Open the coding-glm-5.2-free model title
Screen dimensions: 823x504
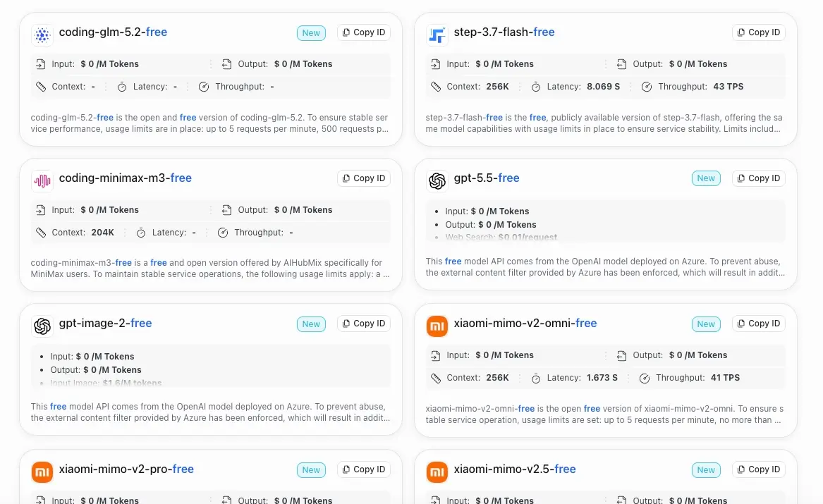click(113, 32)
